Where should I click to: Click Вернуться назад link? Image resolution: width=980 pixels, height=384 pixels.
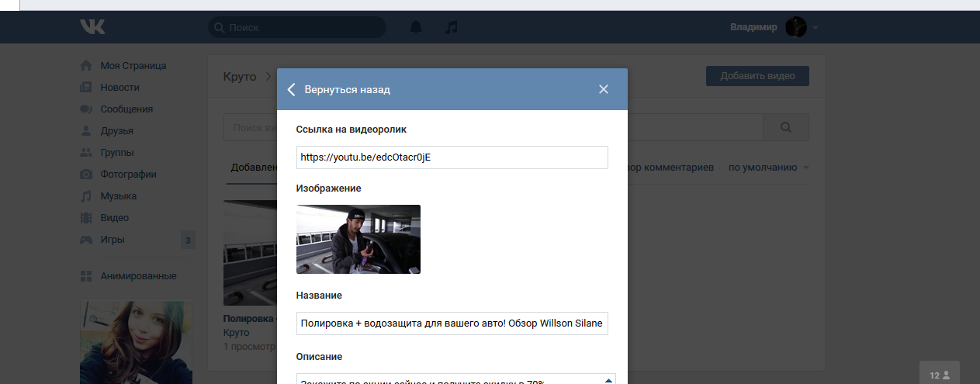tap(347, 90)
